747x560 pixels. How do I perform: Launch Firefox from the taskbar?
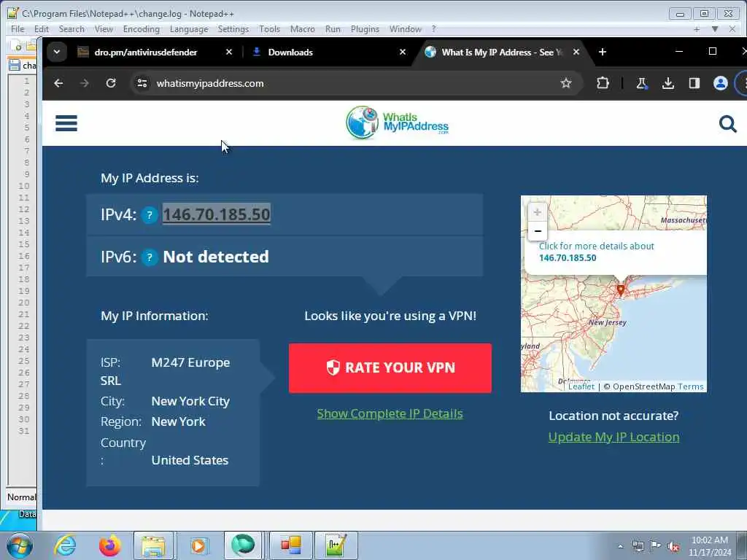[109, 545]
